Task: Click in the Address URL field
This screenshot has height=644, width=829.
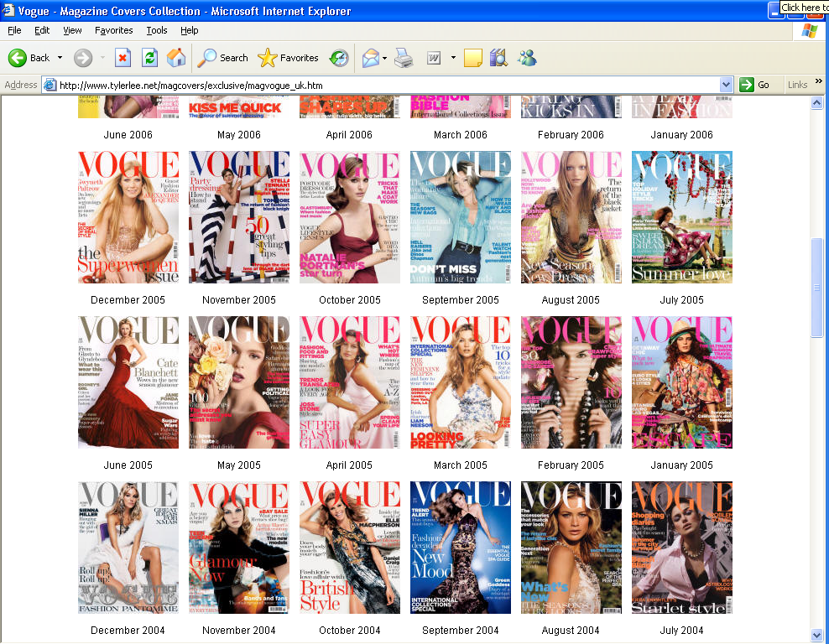Action: (386, 85)
